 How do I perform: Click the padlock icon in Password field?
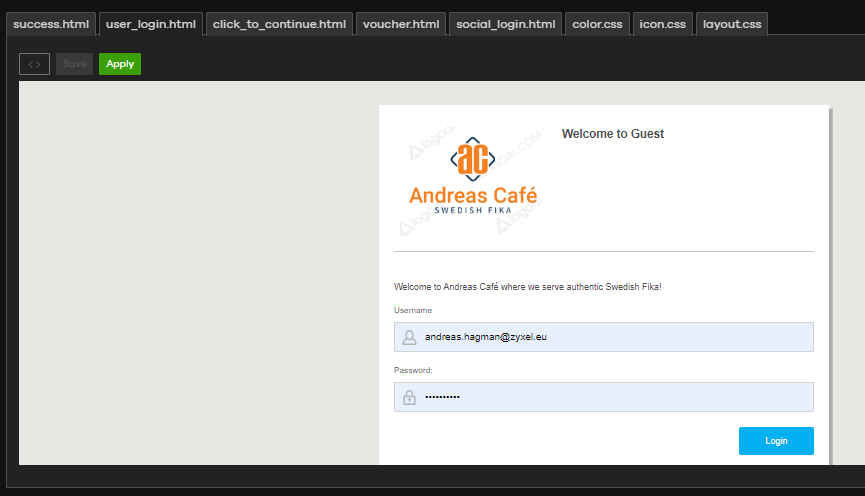tap(409, 397)
